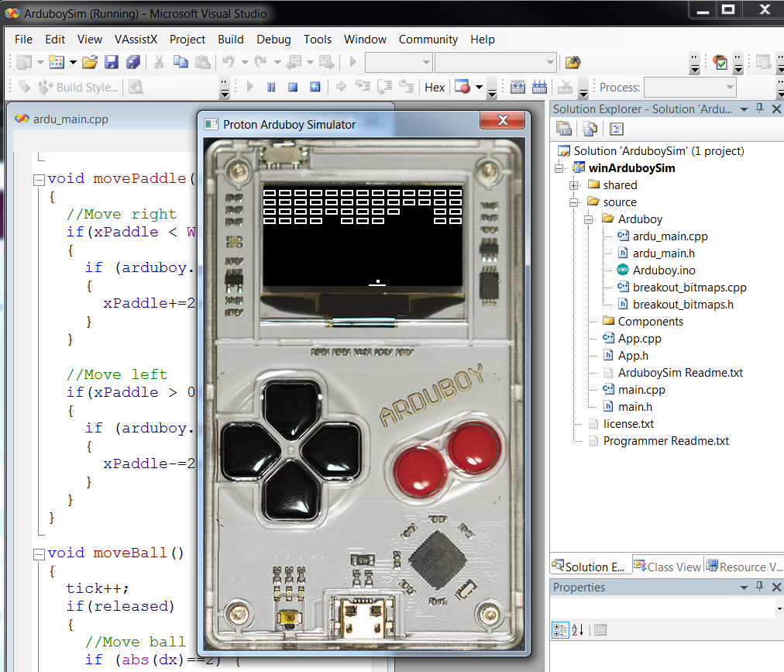
Task: Toggle Hex display in the debug toolbar
Action: pyautogui.click(x=435, y=87)
